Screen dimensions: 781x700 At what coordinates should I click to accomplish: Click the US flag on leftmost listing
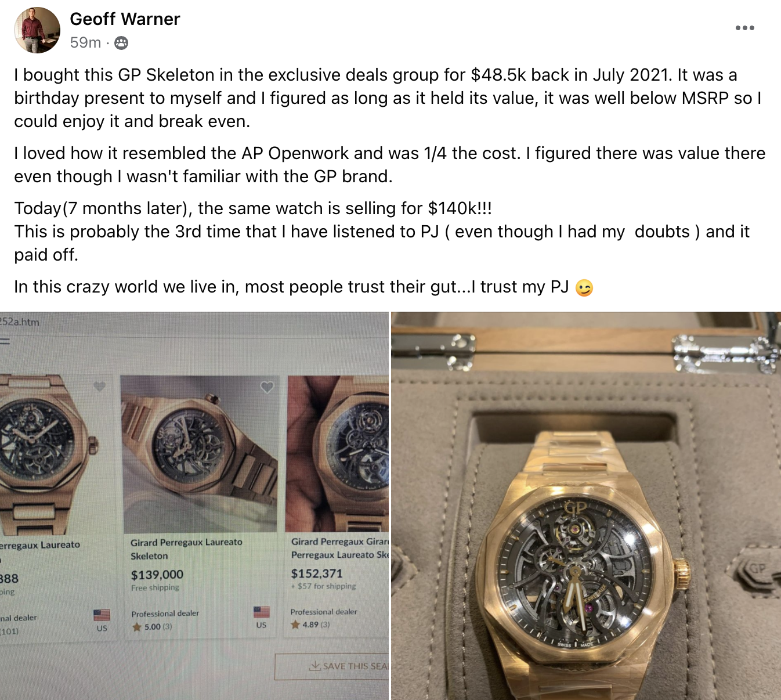pos(102,615)
